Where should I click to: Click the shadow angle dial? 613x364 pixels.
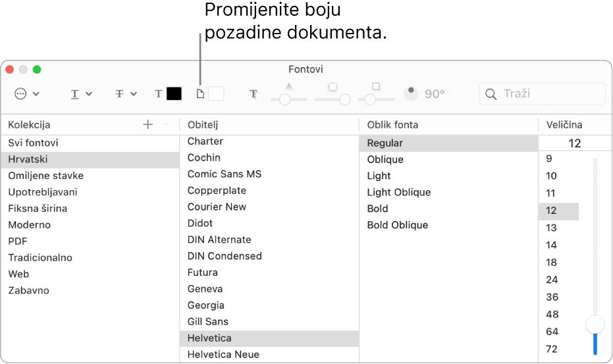pos(412,93)
